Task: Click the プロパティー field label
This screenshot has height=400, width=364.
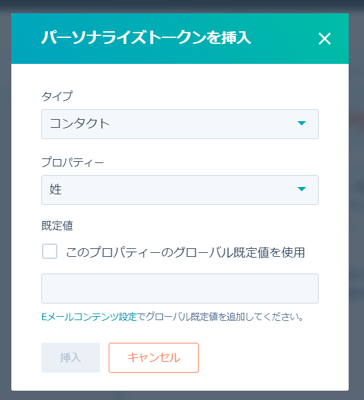Action: coord(73,162)
